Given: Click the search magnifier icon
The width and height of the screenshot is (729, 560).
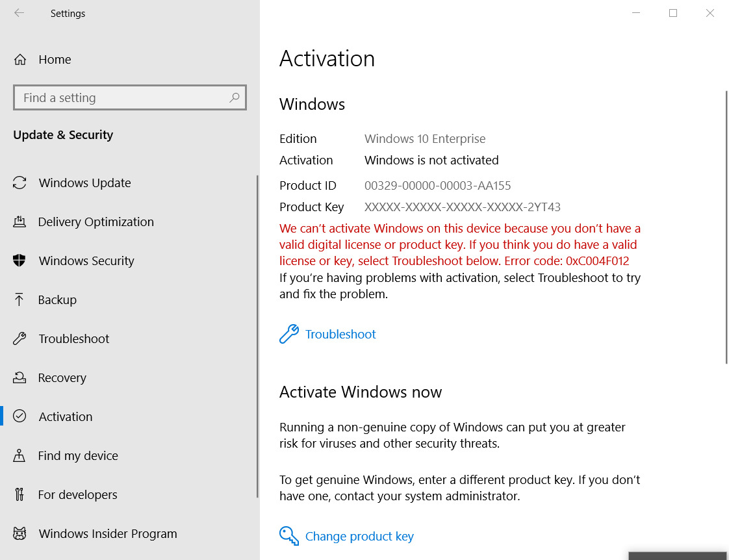Looking at the screenshot, I should [x=235, y=97].
